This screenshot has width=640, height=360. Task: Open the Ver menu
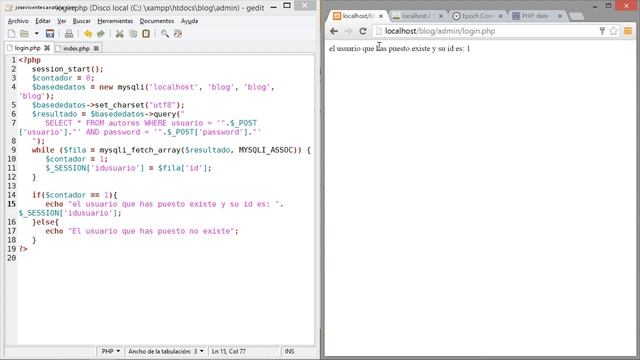[62, 21]
